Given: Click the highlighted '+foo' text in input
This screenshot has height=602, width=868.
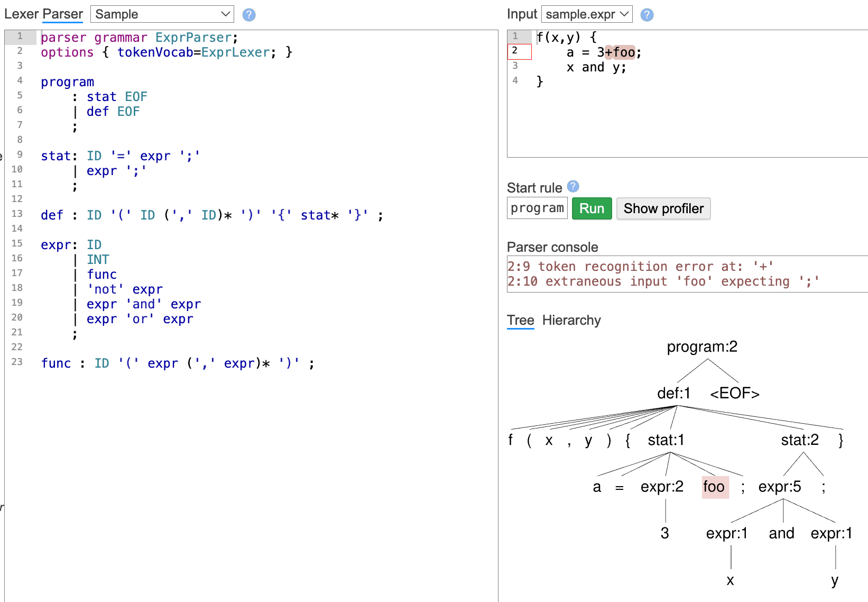Looking at the screenshot, I should 620,52.
